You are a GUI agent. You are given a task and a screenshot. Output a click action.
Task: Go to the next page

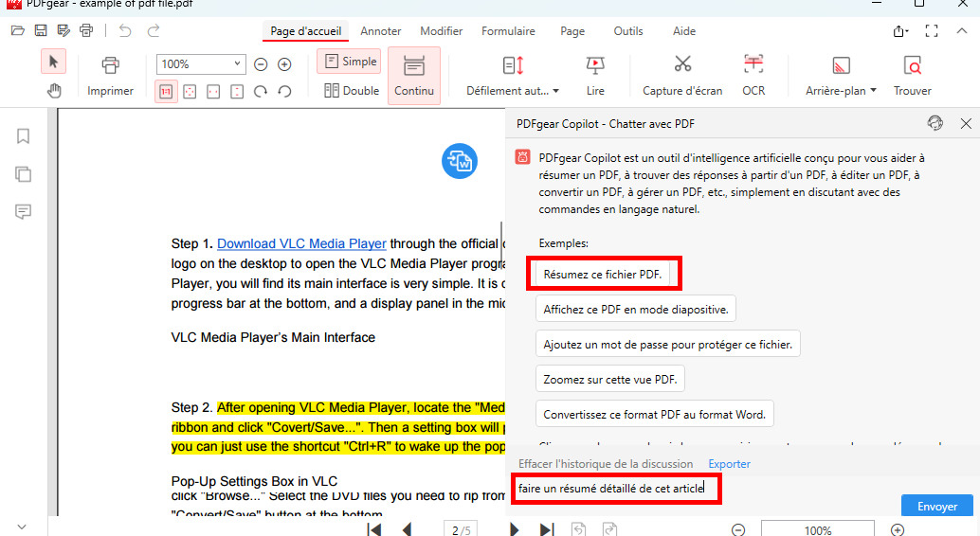coord(514,529)
